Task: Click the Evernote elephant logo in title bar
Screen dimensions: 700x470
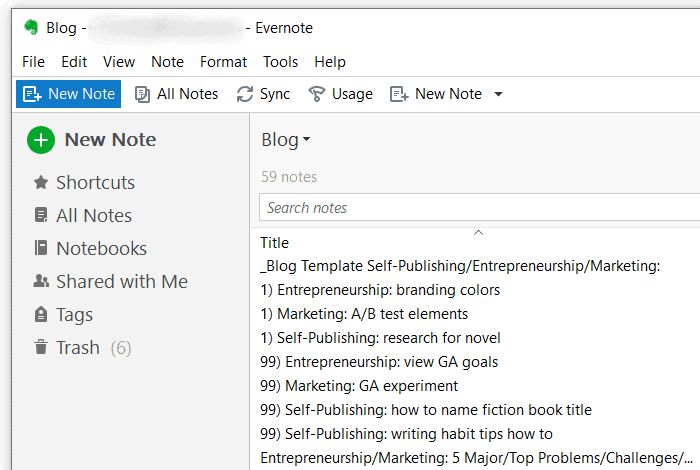Action: coord(31,27)
